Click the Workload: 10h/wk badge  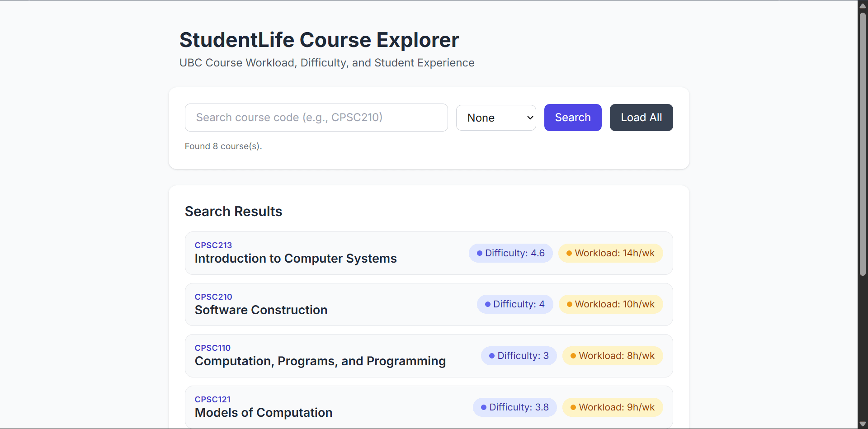pos(610,304)
